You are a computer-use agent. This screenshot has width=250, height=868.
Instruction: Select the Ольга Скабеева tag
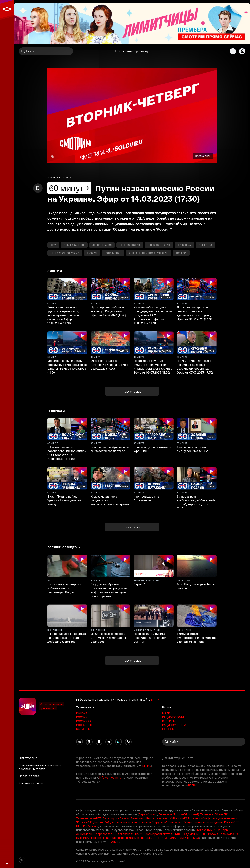tap(74, 245)
